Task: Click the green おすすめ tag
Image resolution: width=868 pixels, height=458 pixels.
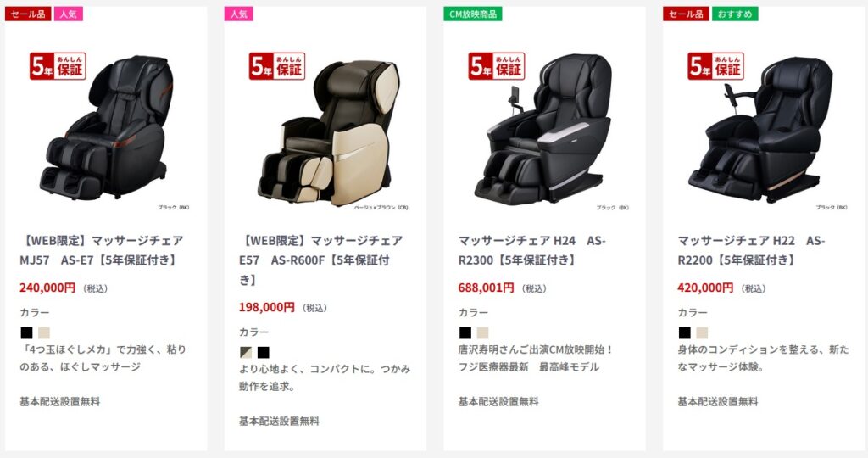Action: (735, 14)
